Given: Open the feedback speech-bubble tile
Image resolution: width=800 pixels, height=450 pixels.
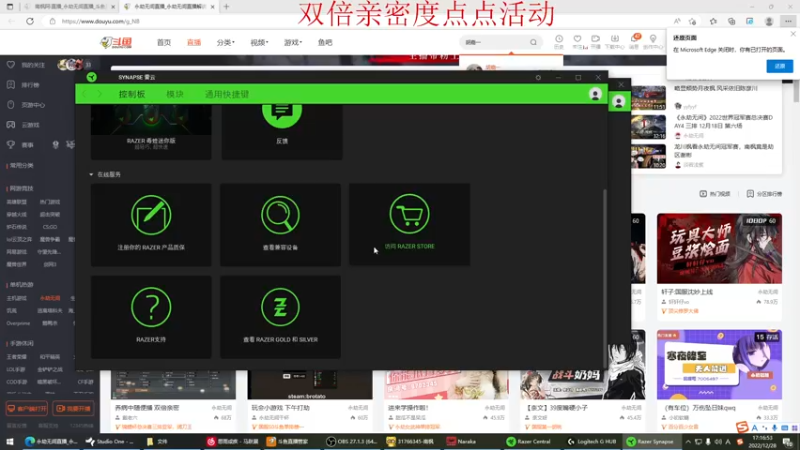Looking at the screenshot, I should (282, 132).
